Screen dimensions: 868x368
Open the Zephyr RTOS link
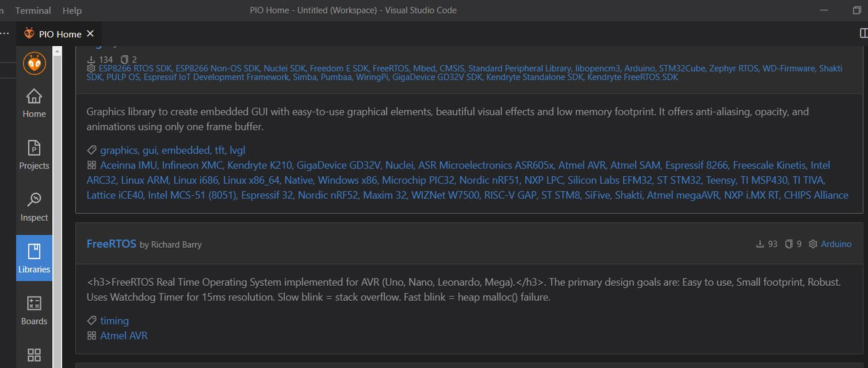735,69
